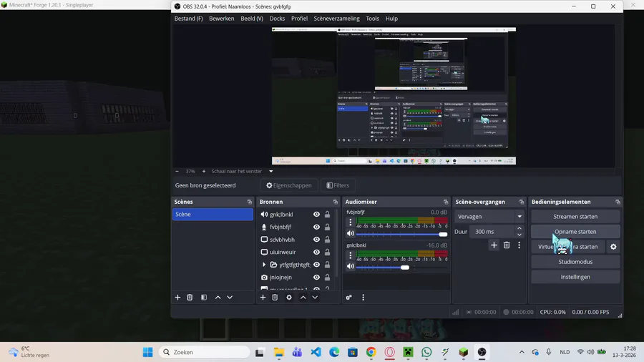Undock the Audiomixer panel

(x=446, y=202)
